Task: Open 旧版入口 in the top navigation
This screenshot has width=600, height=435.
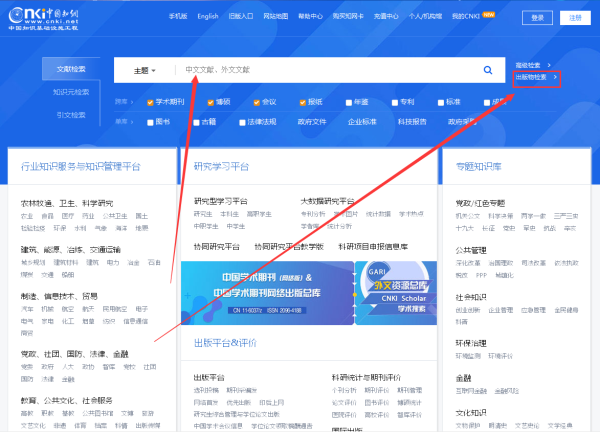Action: pos(241,16)
